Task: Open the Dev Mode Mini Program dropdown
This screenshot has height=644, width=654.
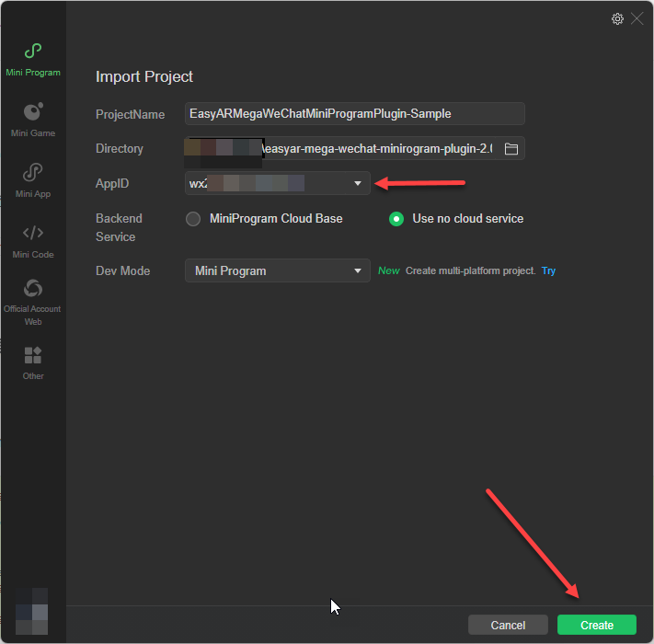Action: coord(278,270)
